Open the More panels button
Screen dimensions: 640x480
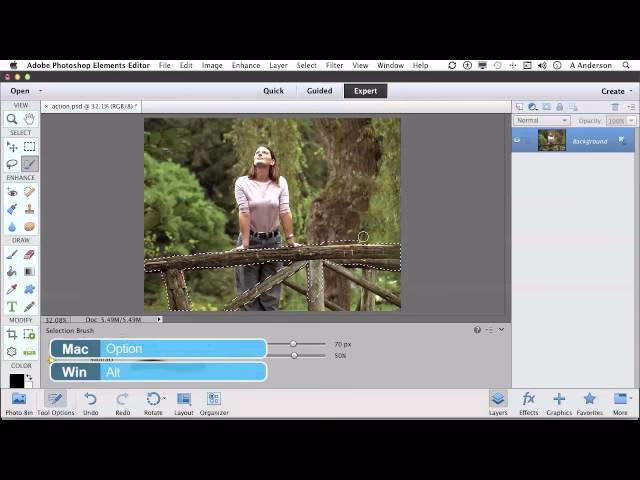pyautogui.click(x=621, y=404)
